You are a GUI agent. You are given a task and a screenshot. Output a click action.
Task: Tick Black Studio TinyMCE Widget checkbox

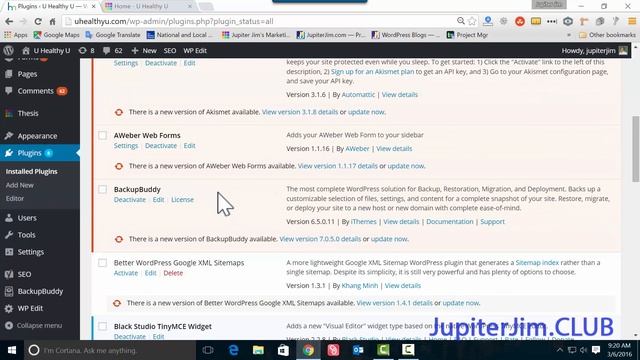tap(102, 327)
